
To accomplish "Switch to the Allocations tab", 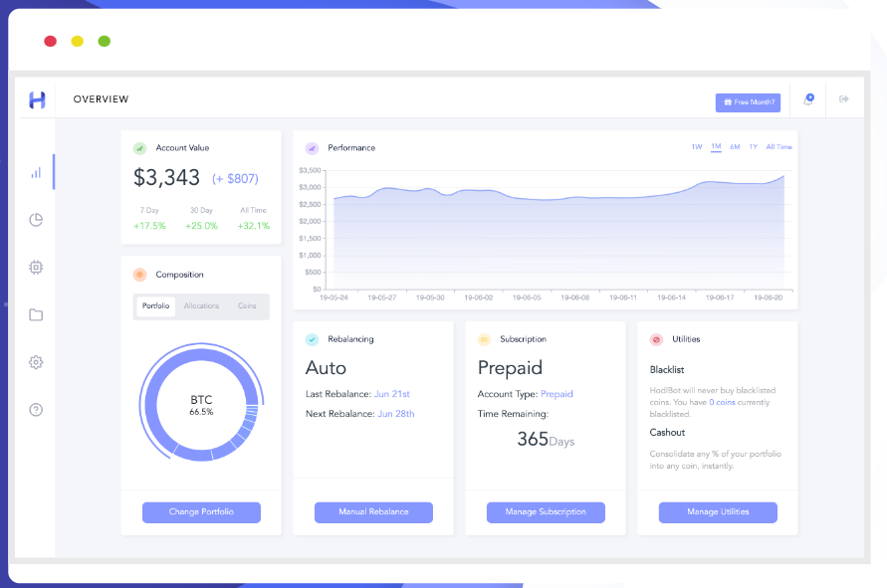I will [201, 305].
